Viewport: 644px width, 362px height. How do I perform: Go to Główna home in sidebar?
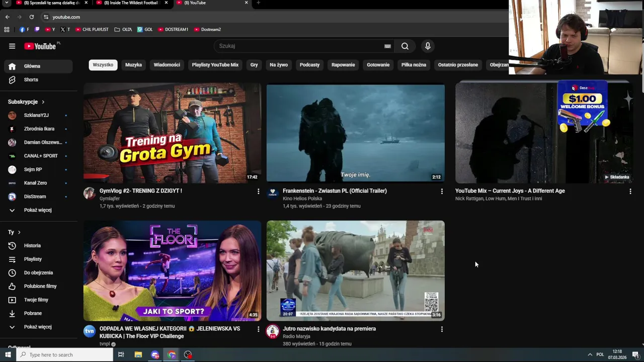pyautogui.click(x=38, y=66)
